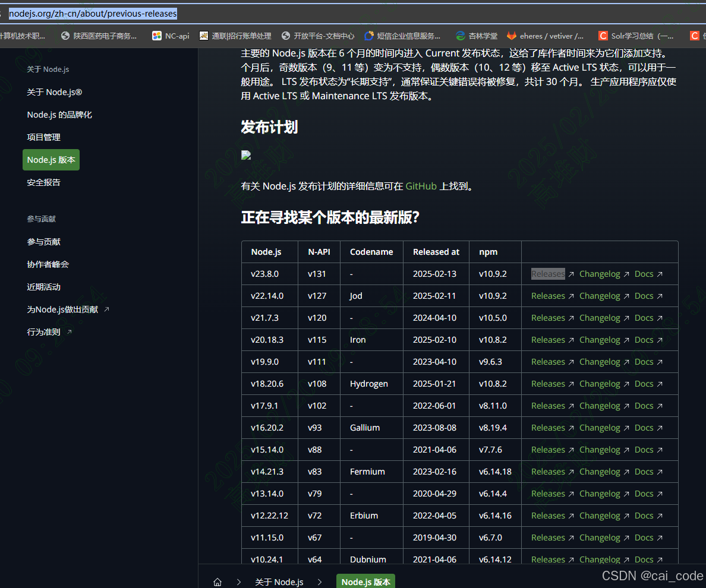Click Node.js 版本 breadcrumb button
This screenshot has width=706, height=588.
click(x=365, y=581)
